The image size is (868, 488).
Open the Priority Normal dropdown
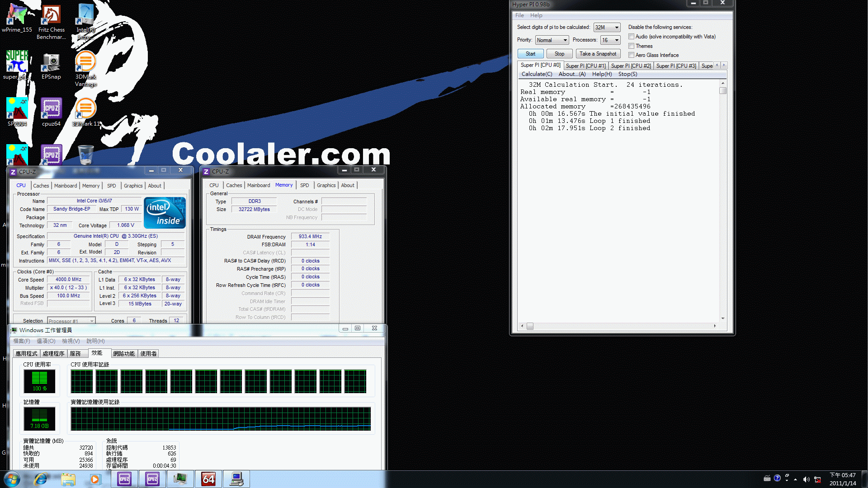coord(552,40)
